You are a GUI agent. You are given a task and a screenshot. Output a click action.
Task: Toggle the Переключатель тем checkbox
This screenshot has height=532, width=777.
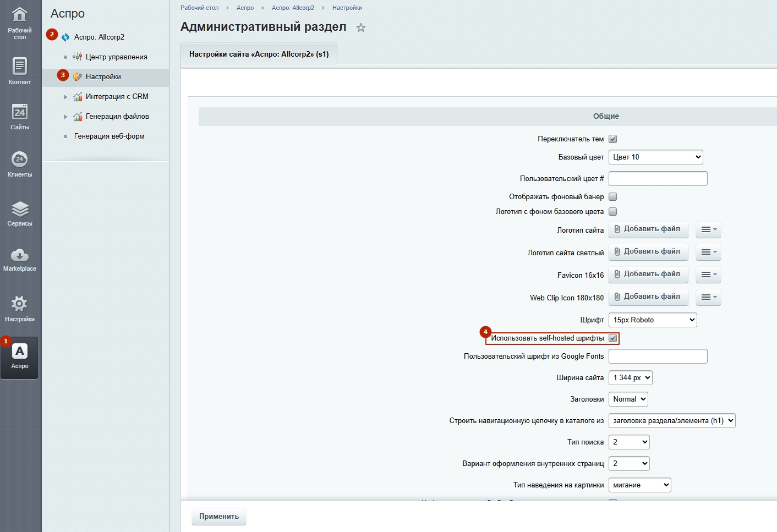(612, 139)
